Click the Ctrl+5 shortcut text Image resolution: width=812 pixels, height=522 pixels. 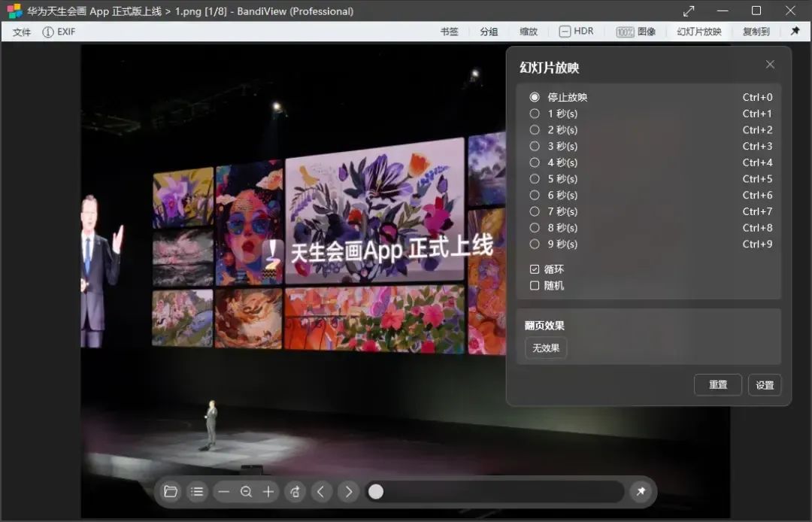click(757, 179)
